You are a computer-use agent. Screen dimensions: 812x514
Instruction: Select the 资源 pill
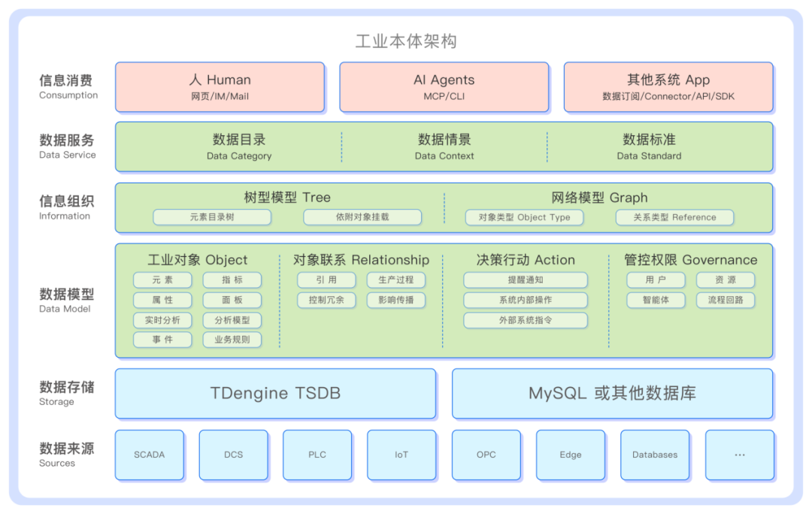[726, 280]
